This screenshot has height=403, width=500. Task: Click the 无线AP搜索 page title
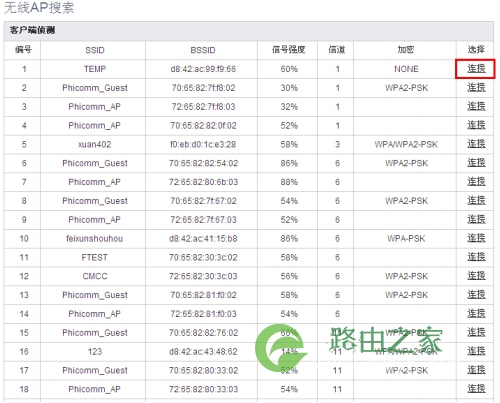click(39, 7)
